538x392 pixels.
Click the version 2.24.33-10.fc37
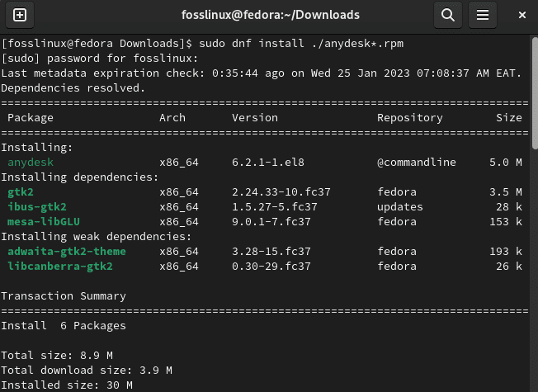coord(281,192)
